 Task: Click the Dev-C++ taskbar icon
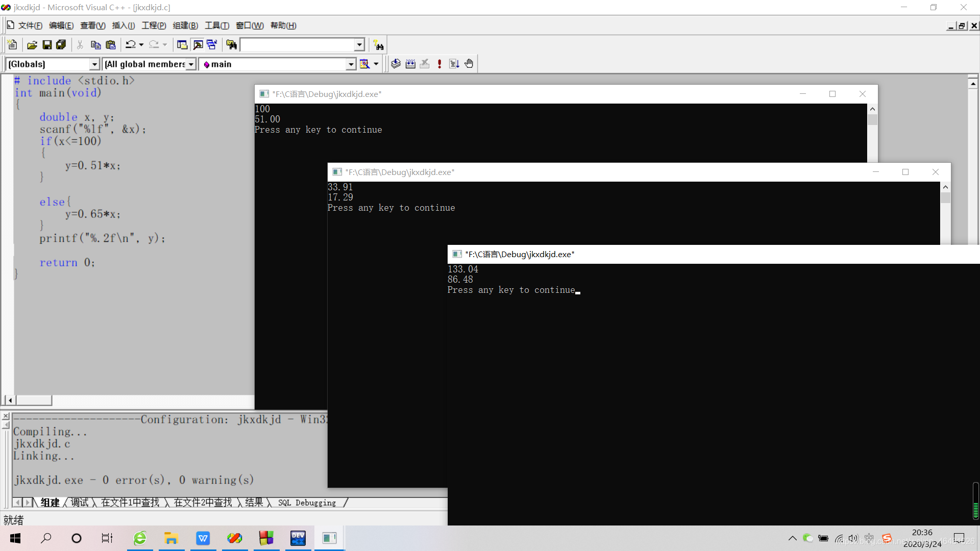298,538
